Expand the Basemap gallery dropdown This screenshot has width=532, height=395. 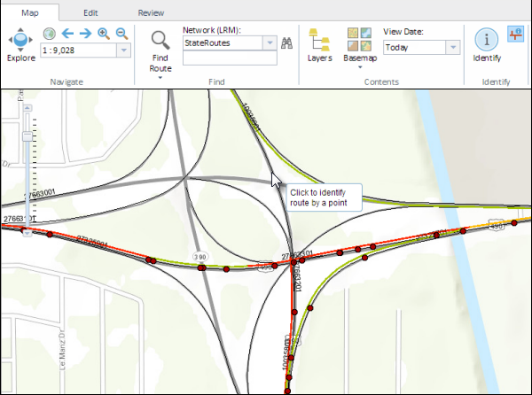(x=360, y=67)
